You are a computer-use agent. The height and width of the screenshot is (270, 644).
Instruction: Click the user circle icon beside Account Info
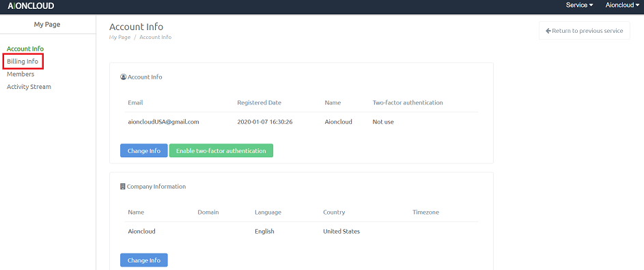[123, 77]
